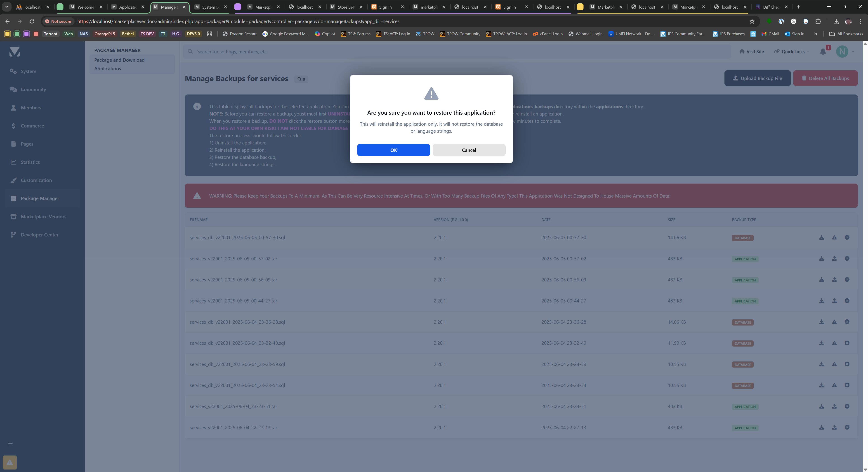Click Delete All Backups button
This screenshot has width=868, height=472.
click(825, 78)
